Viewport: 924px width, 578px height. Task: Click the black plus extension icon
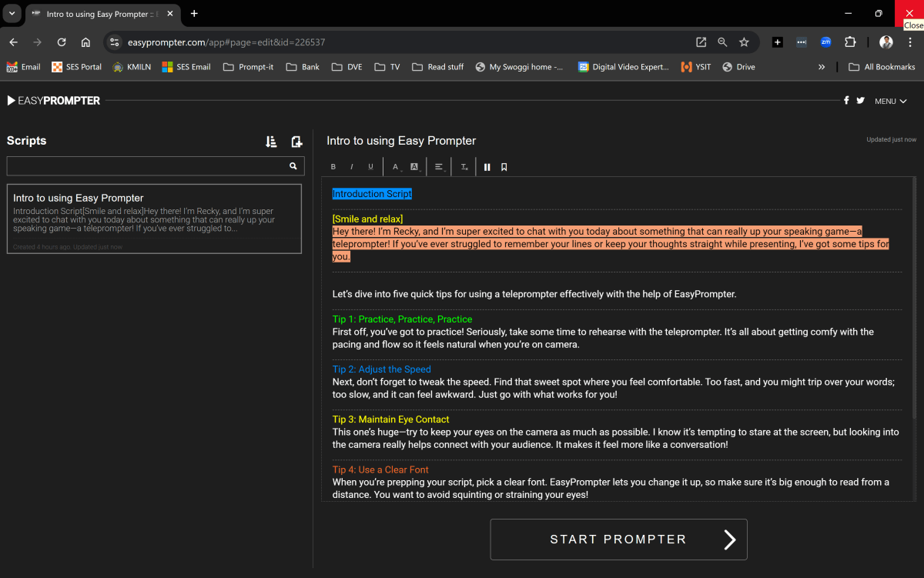pos(778,42)
